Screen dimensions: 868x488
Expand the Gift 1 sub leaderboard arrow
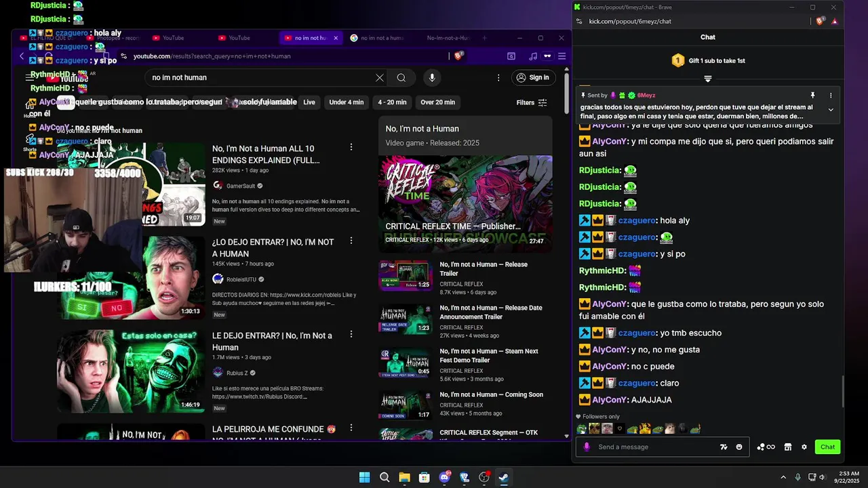pyautogui.click(x=708, y=79)
